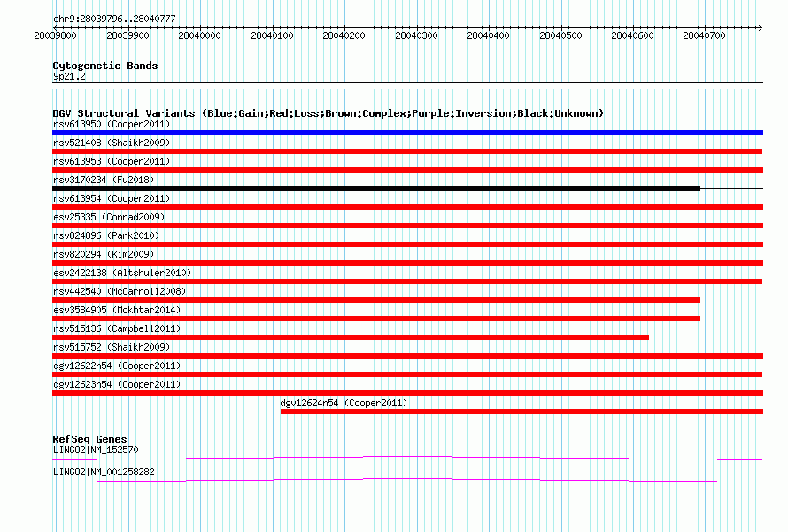This screenshot has height=532, width=788.
Task: Click the red dgv12622n54 loss bar
Action: point(407,374)
